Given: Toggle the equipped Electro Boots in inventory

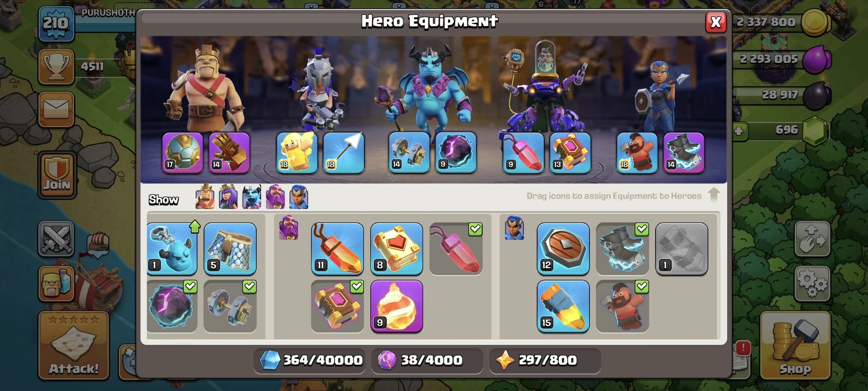Looking at the screenshot, I should 622,249.
